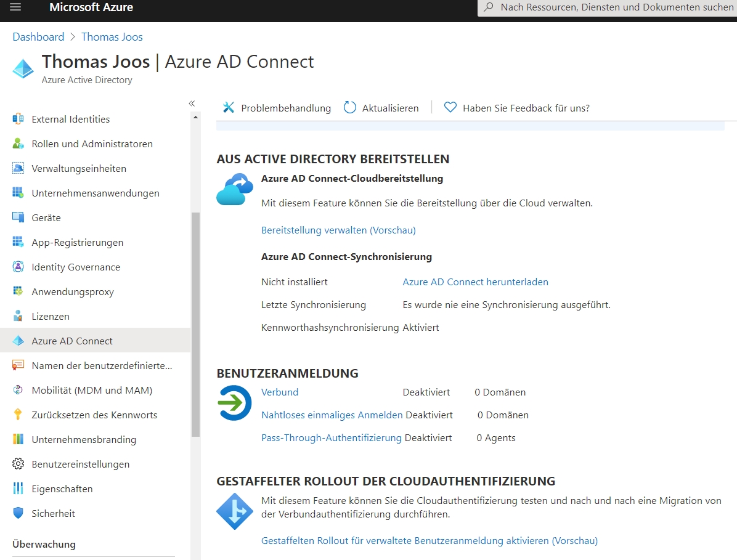Screen dimensions: 737x560
Task: Open Namen der benutzerdefinierte... item
Action: 102,365
